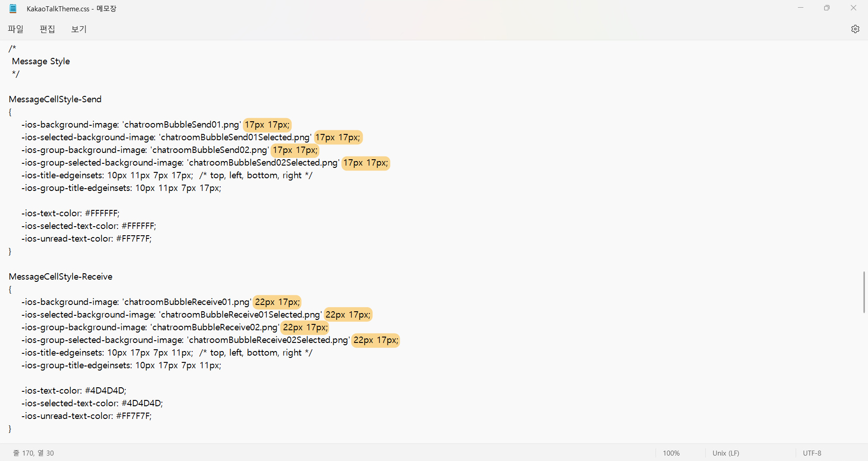Click the MessageCellStyle-Send selector line

55,99
